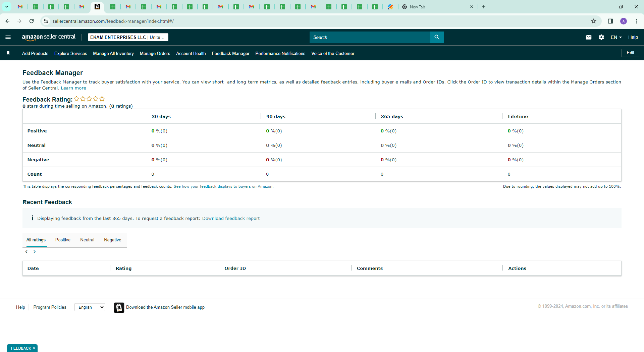
Task: Open Voice of the Customer
Action: pyautogui.click(x=333, y=53)
